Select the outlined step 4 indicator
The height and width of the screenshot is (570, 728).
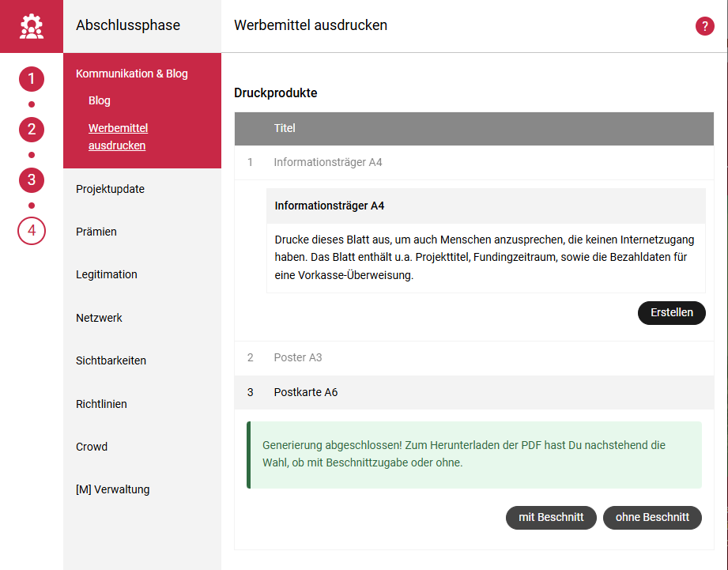tap(31, 231)
